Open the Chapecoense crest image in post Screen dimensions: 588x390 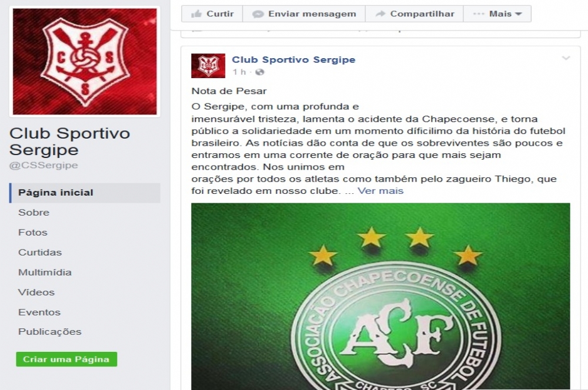pos(380,296)
